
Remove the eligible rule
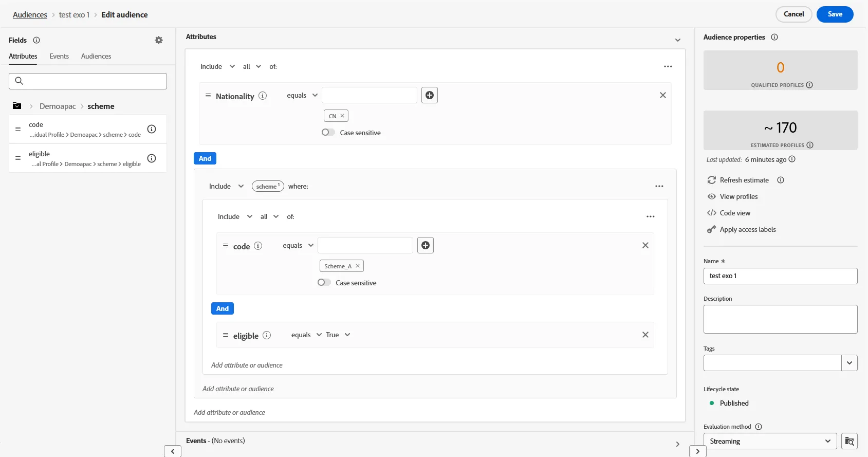click(x=645, y=335)
